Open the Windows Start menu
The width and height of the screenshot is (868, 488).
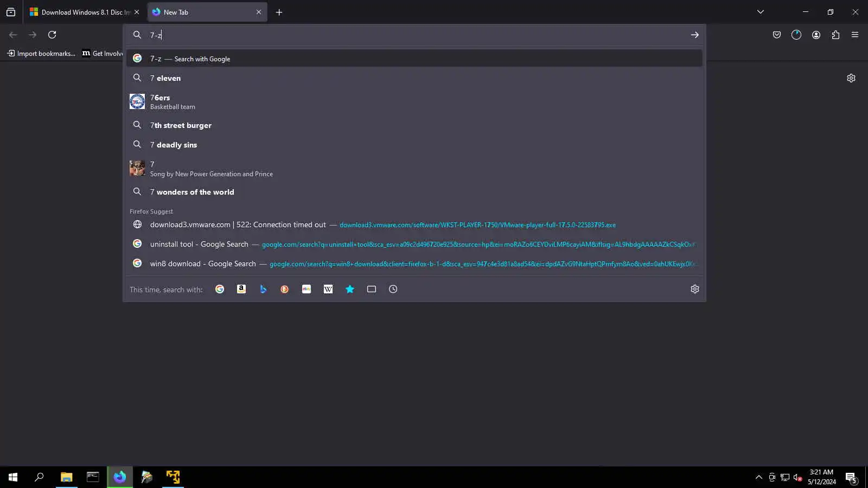click(x=13, y=477)
